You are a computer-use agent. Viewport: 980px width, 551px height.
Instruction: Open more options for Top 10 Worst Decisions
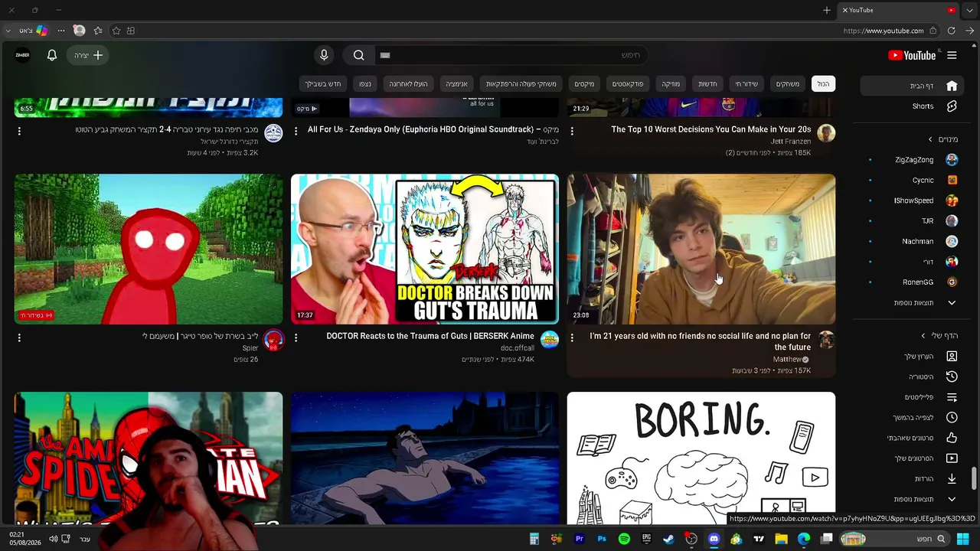(x=572, y=131)
